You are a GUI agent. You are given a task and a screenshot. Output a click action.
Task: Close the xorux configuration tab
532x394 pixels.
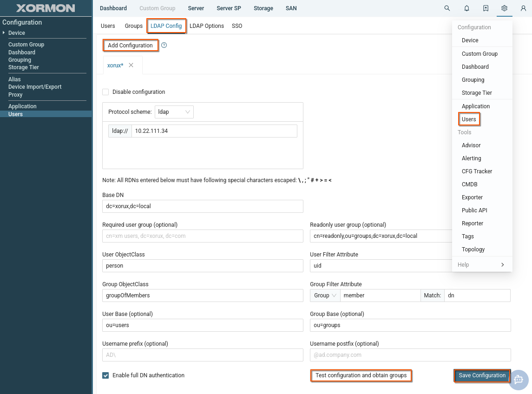(x=131, y=66)
